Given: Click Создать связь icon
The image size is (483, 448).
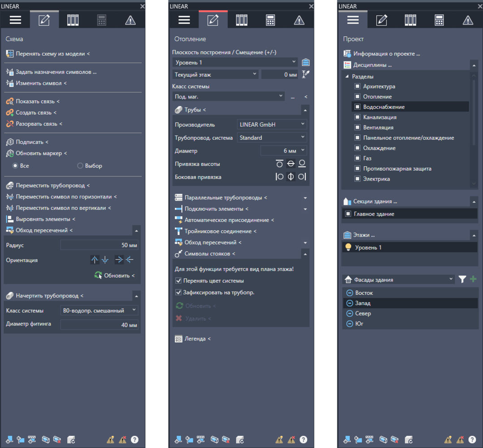Looking at the screenshot, I should point(10,112).
